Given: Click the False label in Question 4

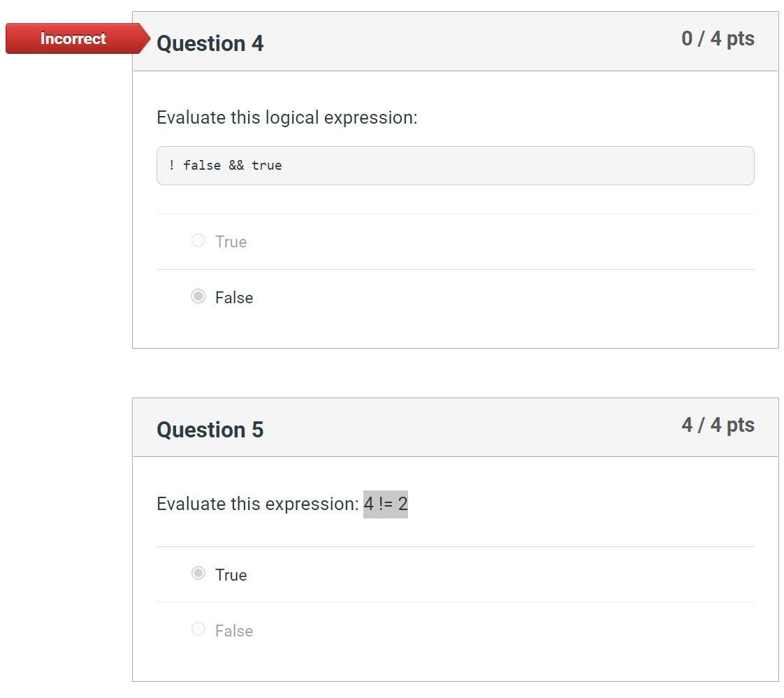Looking at the screenshot, I should 233,297.
